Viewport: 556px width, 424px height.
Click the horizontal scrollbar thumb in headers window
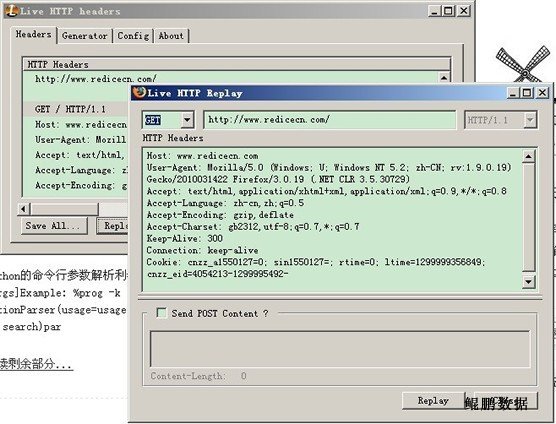[64, 209]
